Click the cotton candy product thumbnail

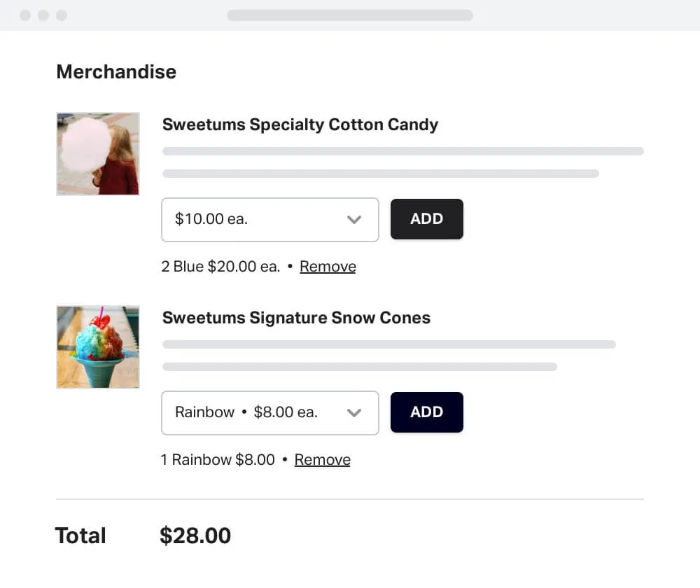pos(98,153)
